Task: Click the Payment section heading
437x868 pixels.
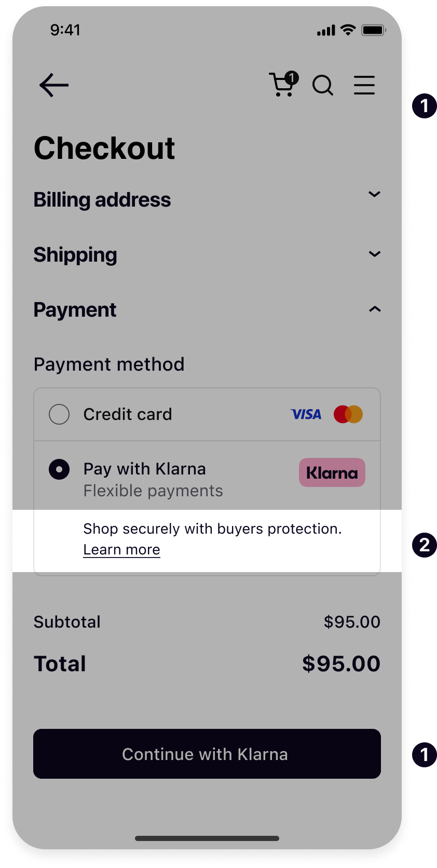Action: 75,310
